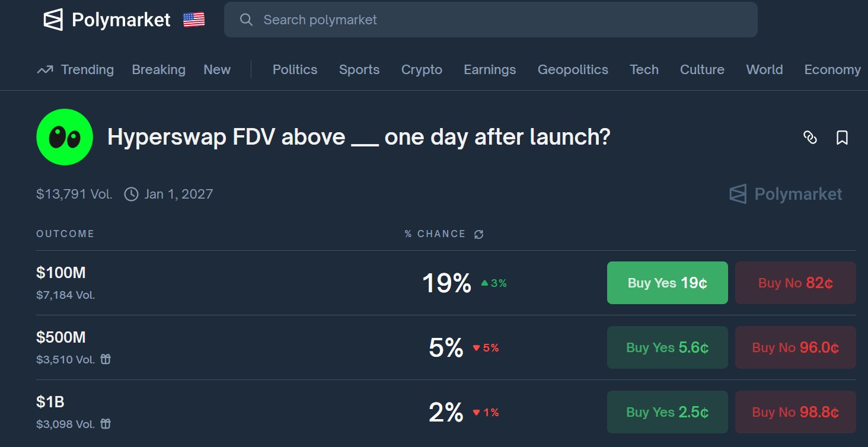Buy Yes at 5.6¢ for $500M
The image size is (868, 447).
click(x=667, y=347)
